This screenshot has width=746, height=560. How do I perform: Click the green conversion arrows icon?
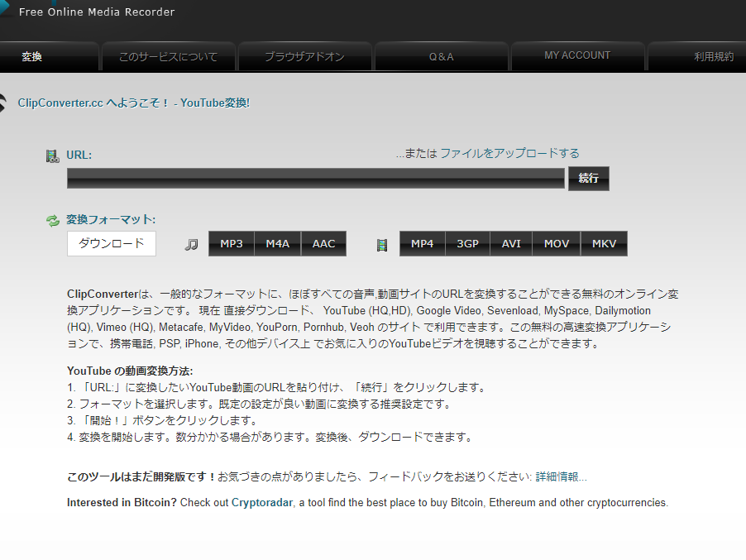[x=52, y=220]
